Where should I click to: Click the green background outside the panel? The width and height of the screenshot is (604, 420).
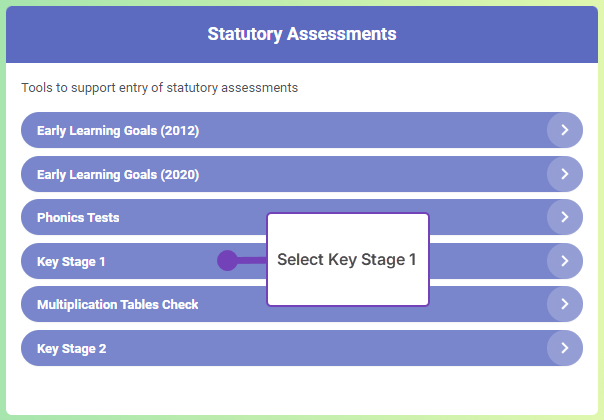point(300,416)
